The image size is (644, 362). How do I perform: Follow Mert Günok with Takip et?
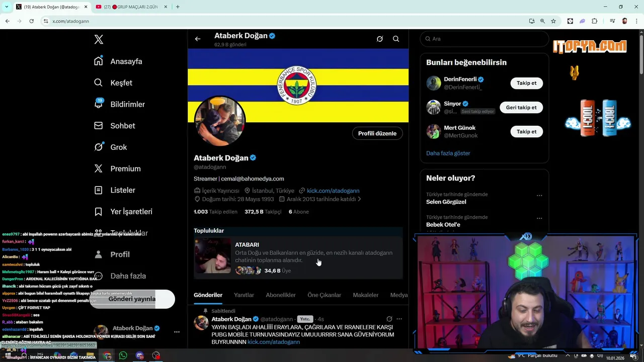[527, 132]
